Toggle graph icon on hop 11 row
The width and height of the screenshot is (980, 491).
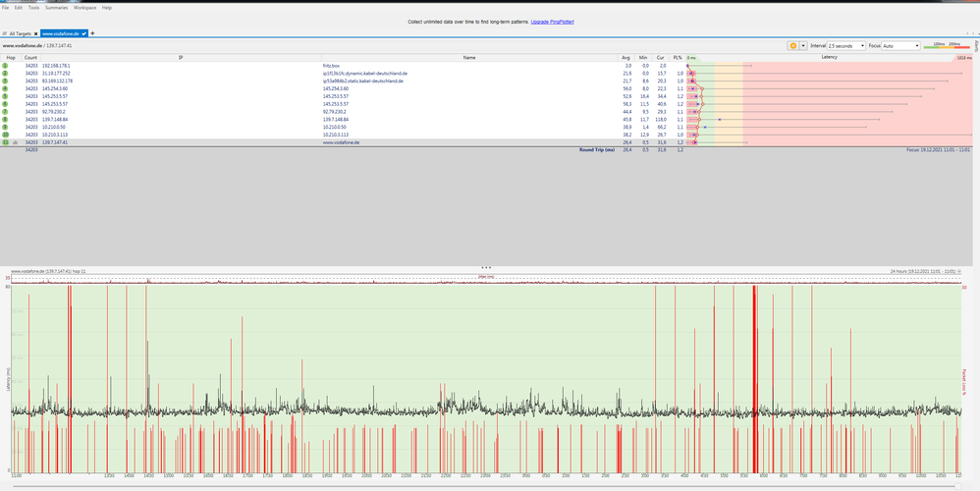[16, 142]
